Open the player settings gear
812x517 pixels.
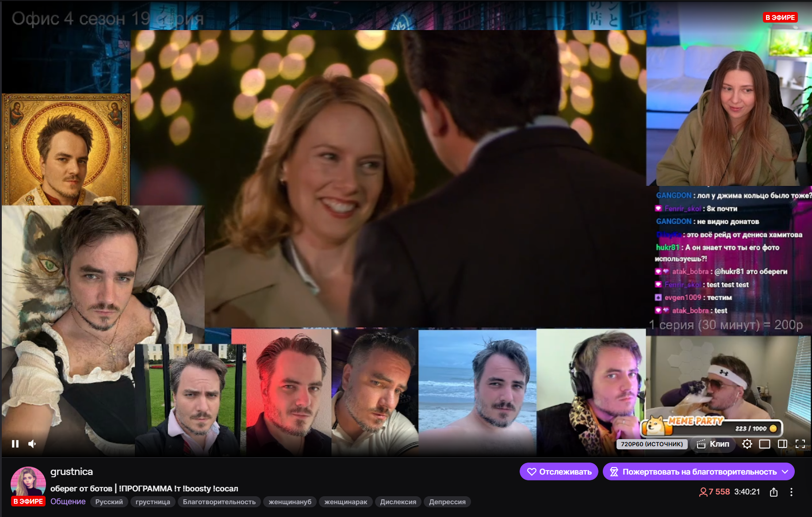coord(747,444)
